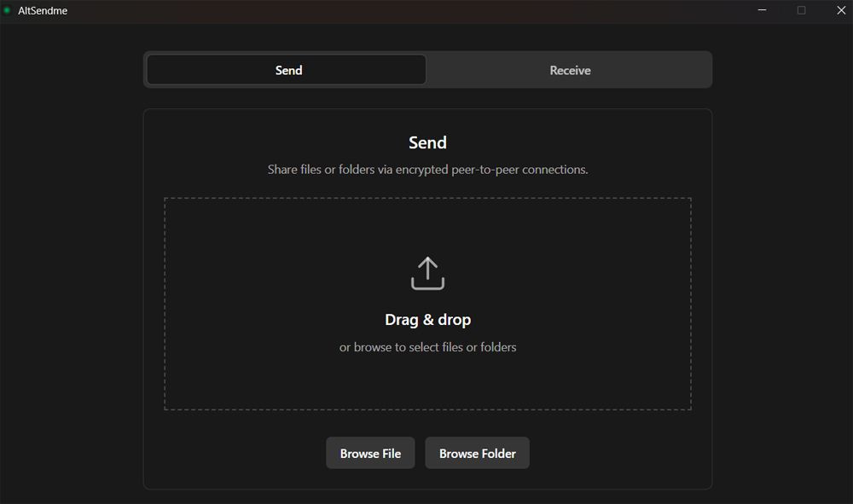Minimize the AltSendme window
The height and width of the screenshot is (504, 853).
coord(761,10)
